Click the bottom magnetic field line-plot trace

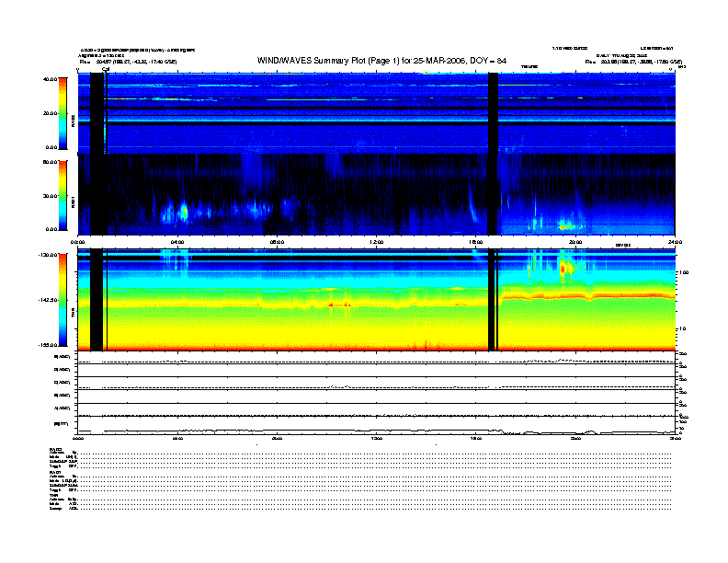point(376,431)
